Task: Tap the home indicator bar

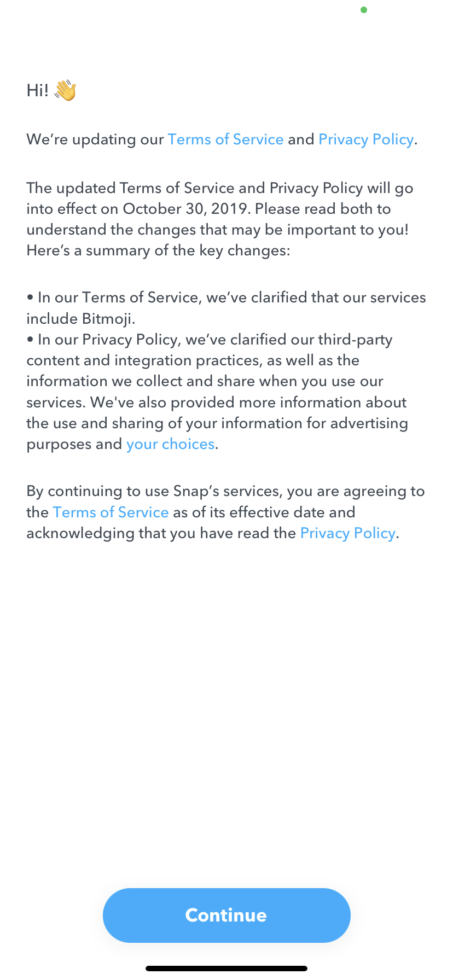Action: pyautogui.click(x=226, y=969)
